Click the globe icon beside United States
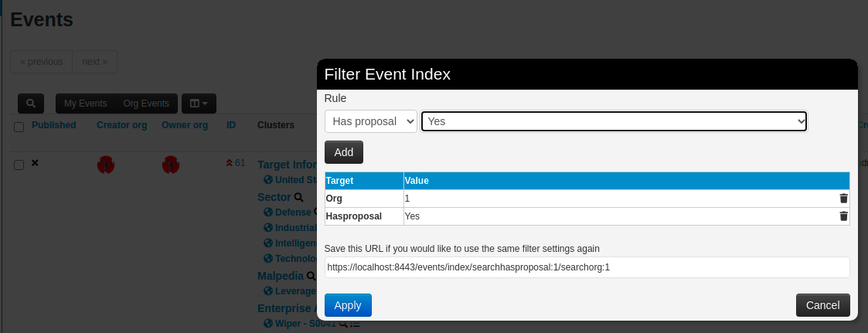Viewport: 868px width, 333px height. tap(268, 179)
